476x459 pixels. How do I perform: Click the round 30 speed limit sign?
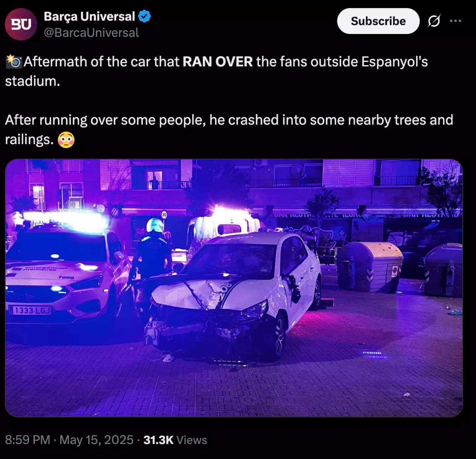(164, 214)
